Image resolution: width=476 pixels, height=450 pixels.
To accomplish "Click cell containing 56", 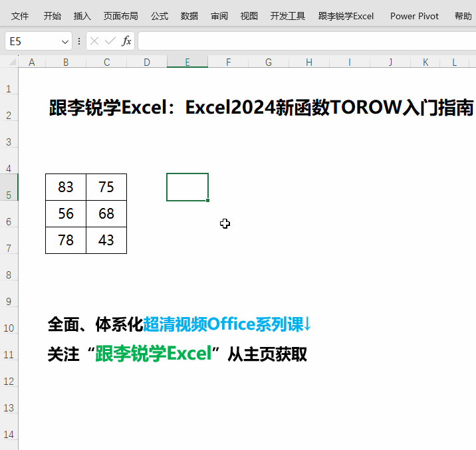I will pyautogui.click(x=66, y=213).
